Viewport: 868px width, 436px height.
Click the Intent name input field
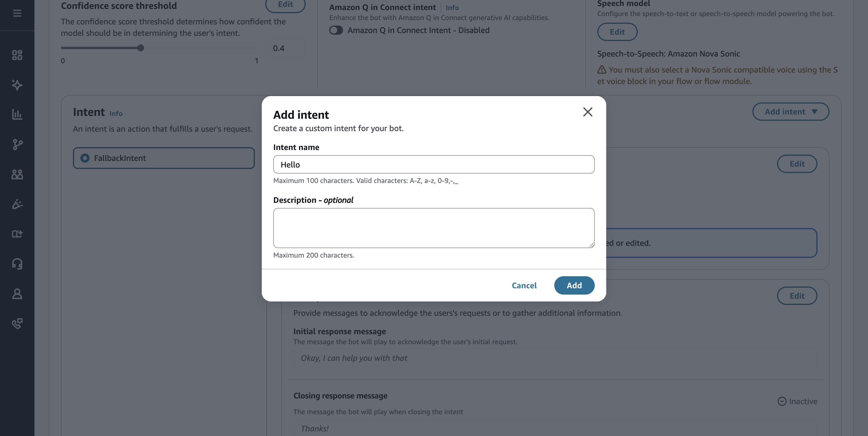point(434,165)
